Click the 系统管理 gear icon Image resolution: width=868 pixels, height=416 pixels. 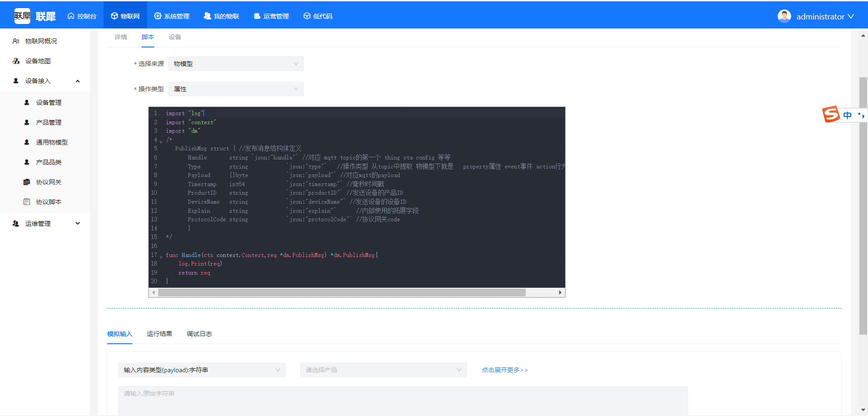click(x=157, y=16)
